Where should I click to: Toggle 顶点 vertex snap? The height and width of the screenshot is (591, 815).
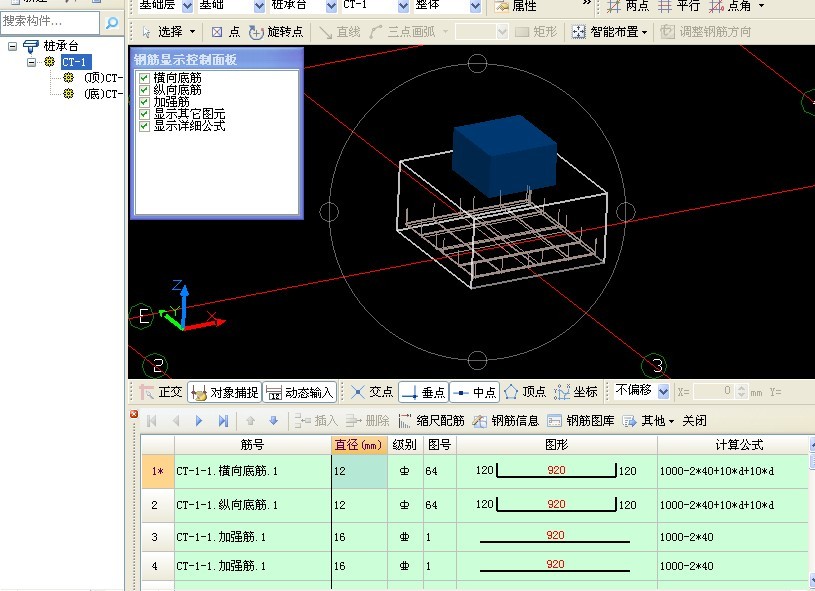pyautogui.click(x=525, y=392)
